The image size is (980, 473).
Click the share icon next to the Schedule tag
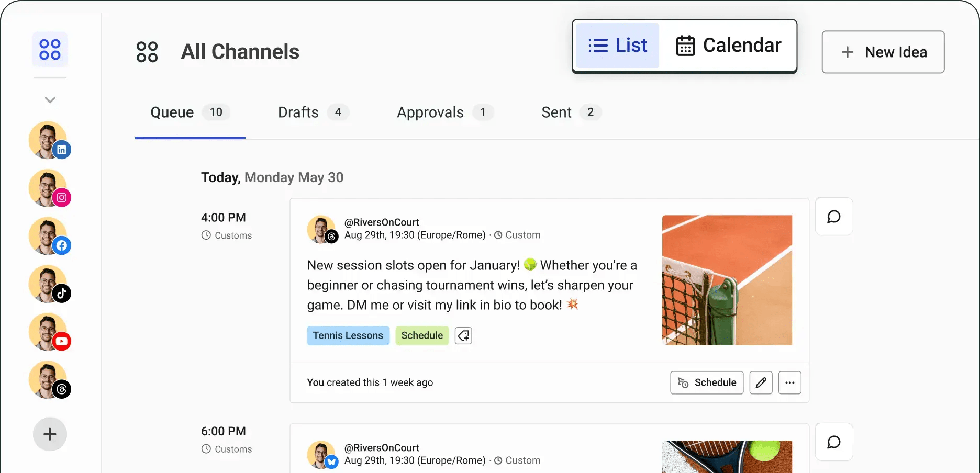click(x=463, y=335)
